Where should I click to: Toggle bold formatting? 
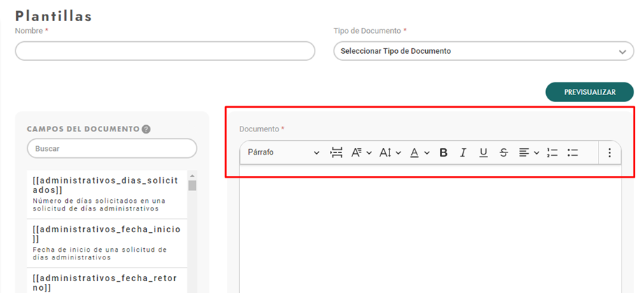[x=443, y=152]
